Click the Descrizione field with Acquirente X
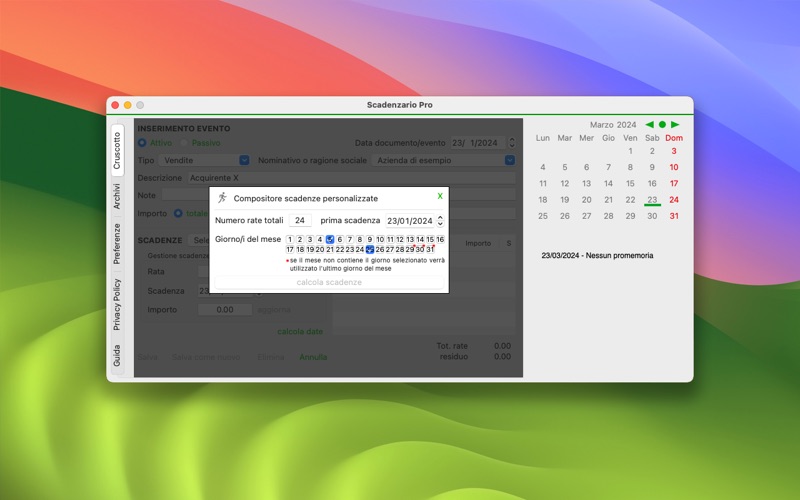Screen dimensions: 800x500 [x=352, y=178]
